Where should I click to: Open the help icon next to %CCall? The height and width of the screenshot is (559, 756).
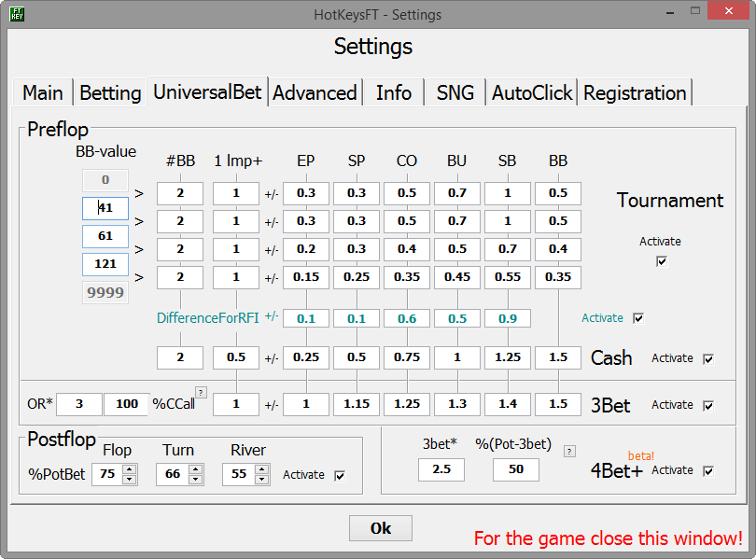201,392
